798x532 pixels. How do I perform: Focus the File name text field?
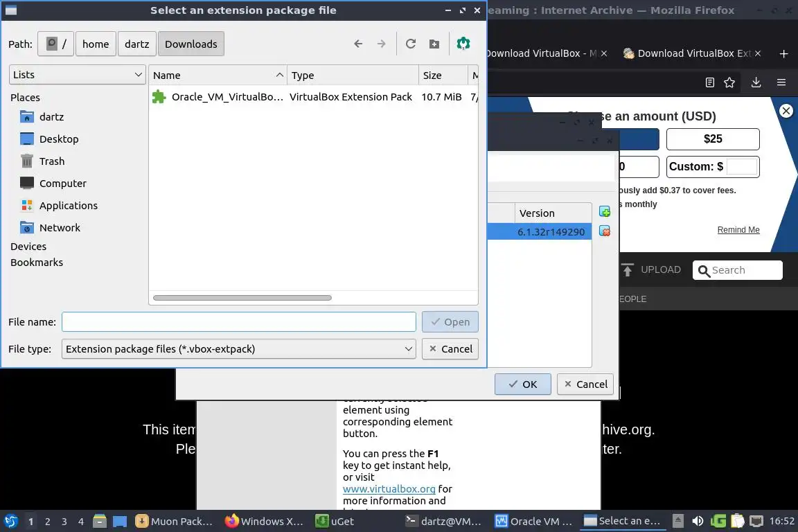click(239, 321)
